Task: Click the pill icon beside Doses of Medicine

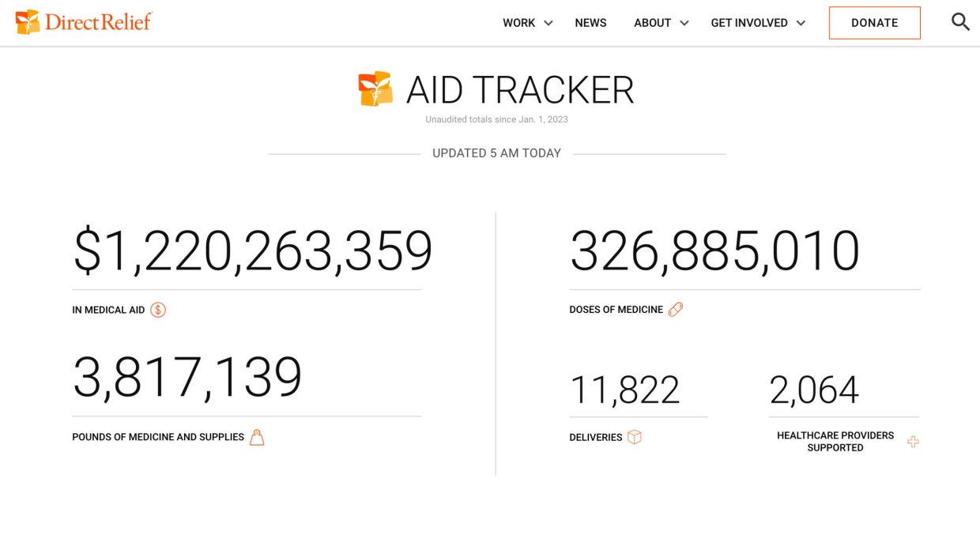Action: [x=676, y=310]
